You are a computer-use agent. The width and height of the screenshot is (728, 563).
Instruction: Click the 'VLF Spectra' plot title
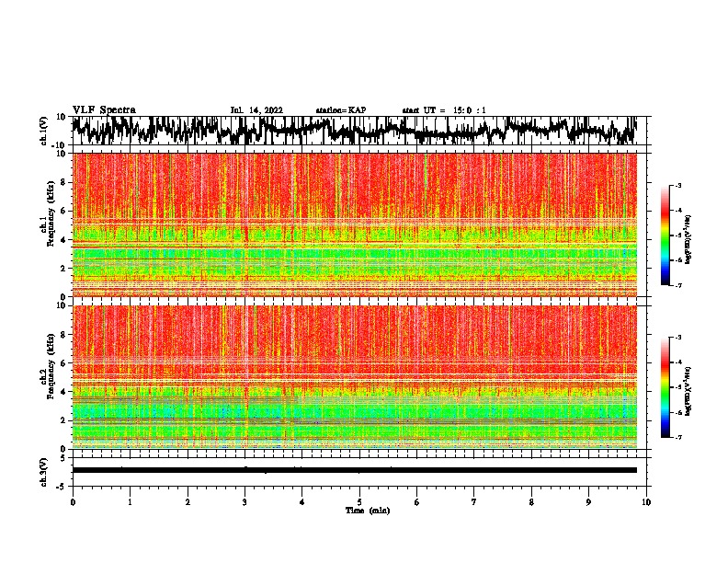click(104, 109)
